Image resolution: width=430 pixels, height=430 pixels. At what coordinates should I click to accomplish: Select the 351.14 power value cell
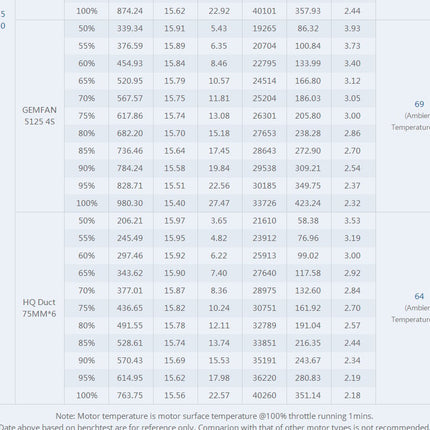(x=308, y=395)
